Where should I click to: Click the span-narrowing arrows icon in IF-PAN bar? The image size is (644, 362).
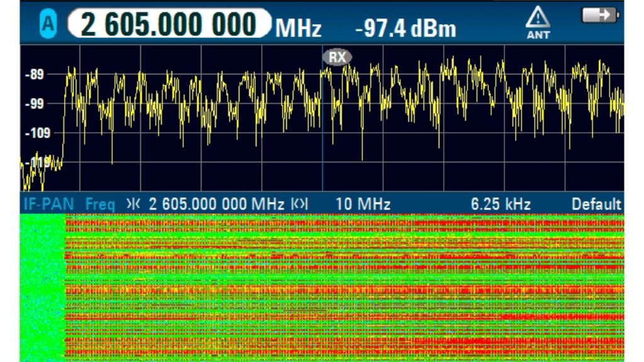[x=134, y=204]
